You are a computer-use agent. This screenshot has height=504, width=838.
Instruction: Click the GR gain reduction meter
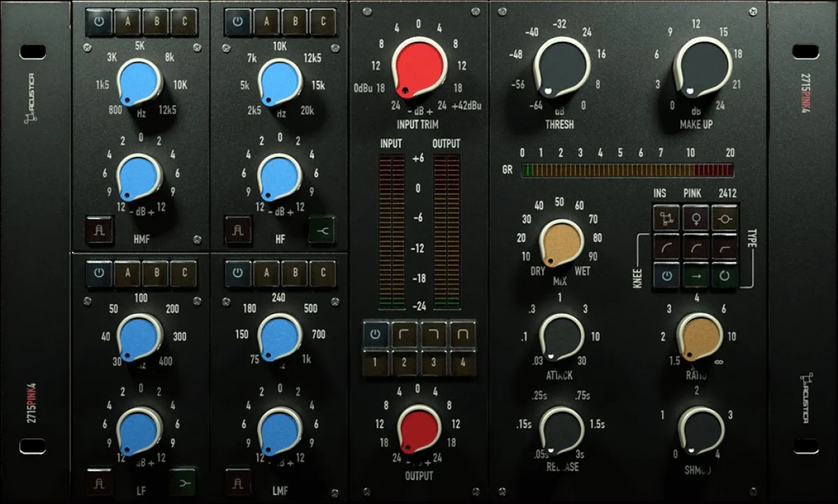[628, 170]
